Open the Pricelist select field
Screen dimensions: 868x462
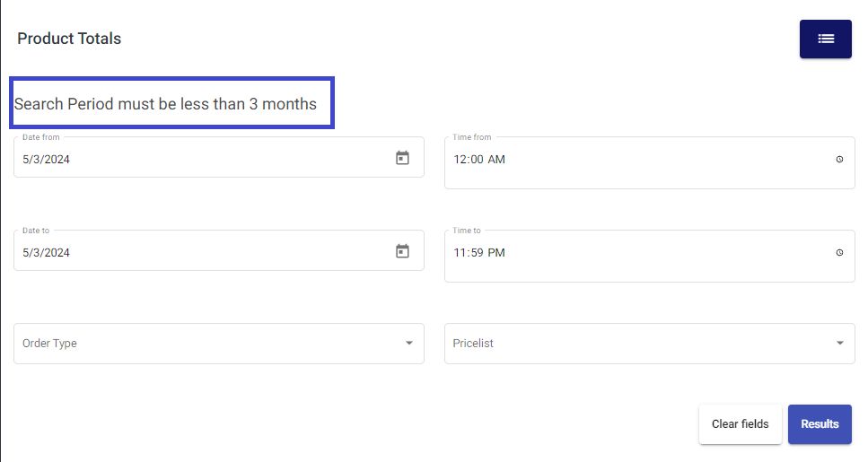(637, 344)
